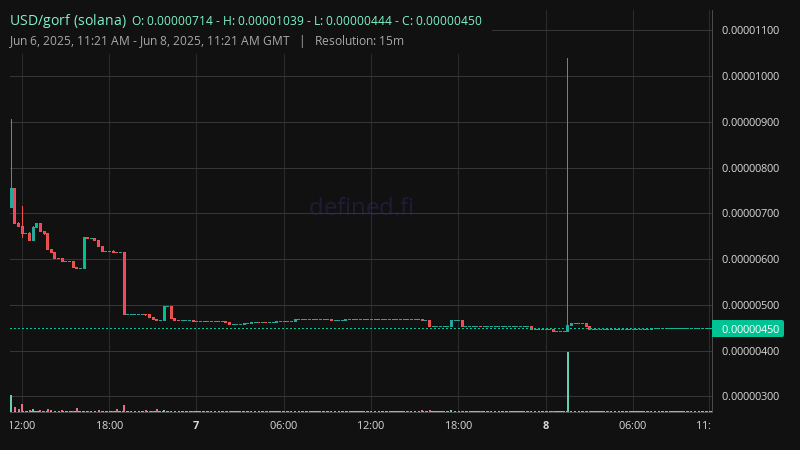
Task: Click the day 7 date axis label
Action: click(196, 426)
